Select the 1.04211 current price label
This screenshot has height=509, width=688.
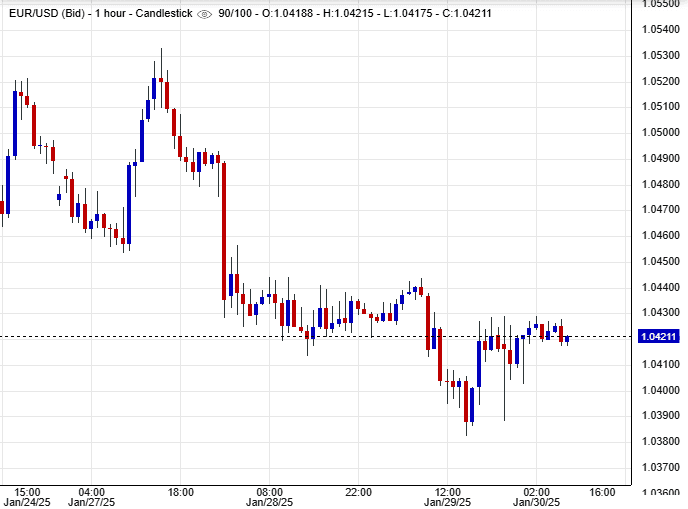tap(659, 337)
